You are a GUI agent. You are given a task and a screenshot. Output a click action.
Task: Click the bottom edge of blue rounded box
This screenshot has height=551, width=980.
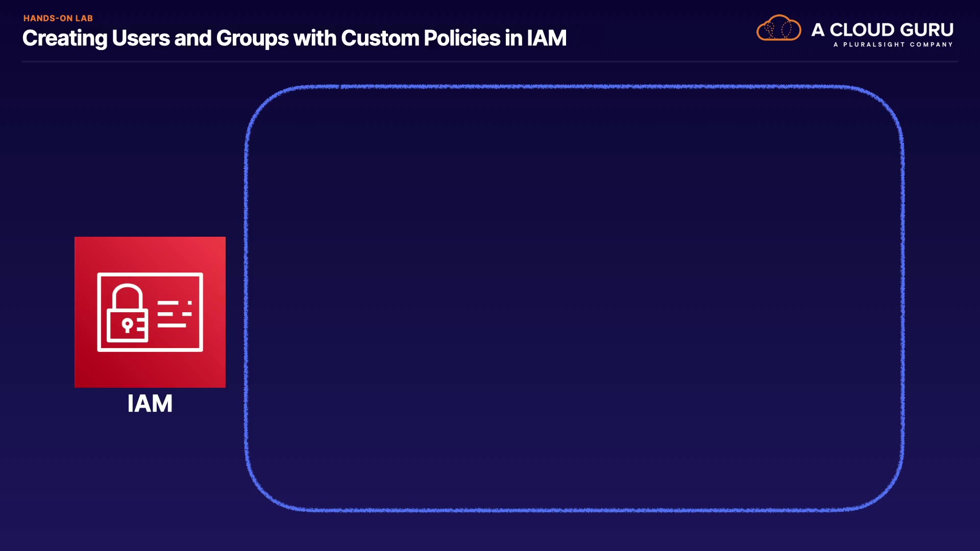[x=574, y=509]
